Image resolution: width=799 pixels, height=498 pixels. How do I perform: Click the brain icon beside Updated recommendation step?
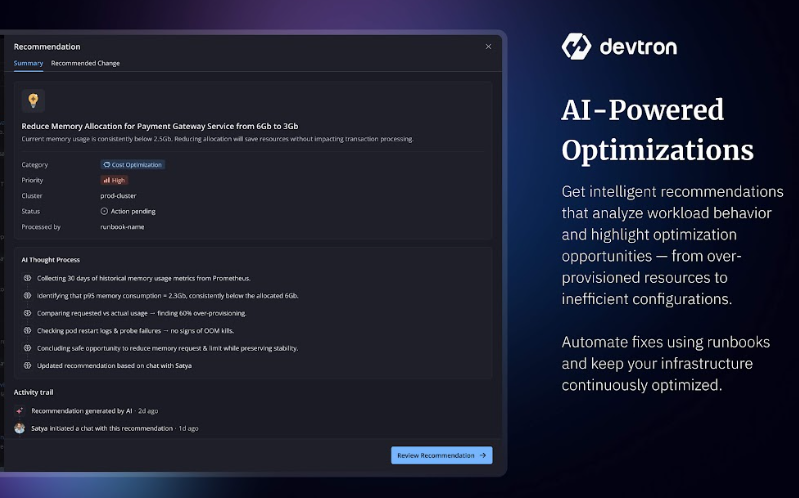click(x=27, y=366)
